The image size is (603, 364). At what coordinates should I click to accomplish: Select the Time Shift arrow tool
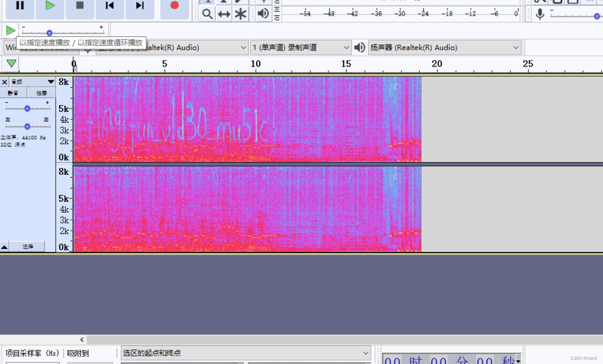(x=224, y=14)
